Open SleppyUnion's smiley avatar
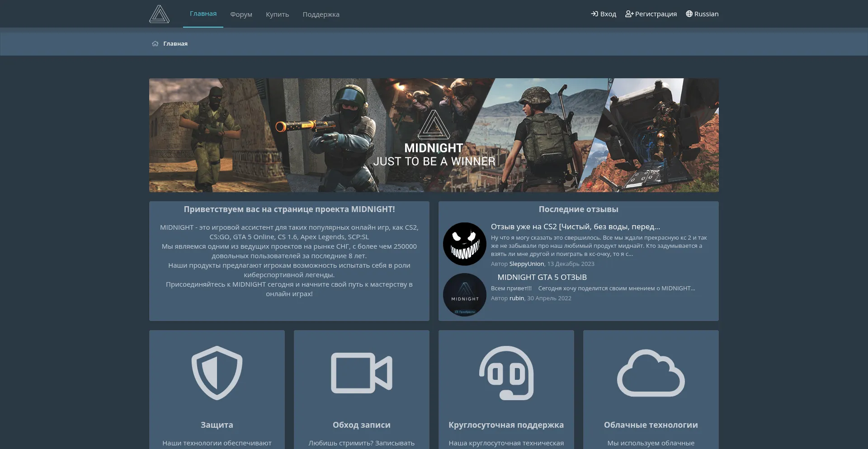The width and height of the screenshot is (868, 449). 465,244
